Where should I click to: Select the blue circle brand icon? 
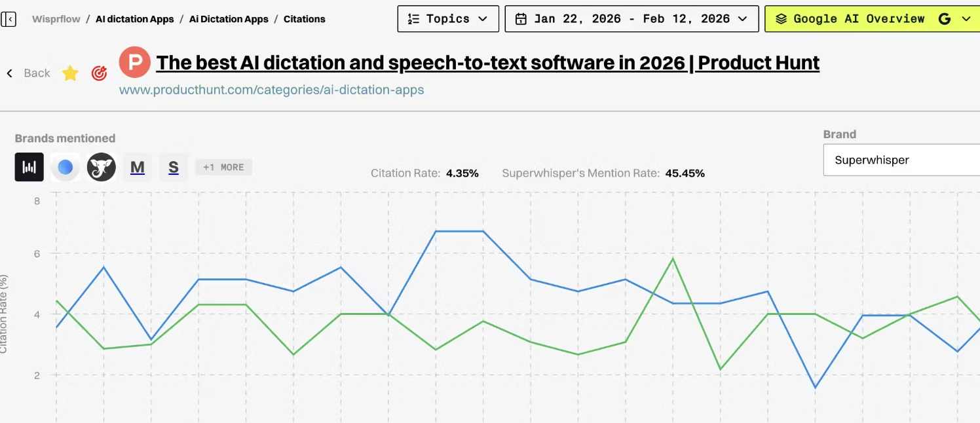[65, 167]
